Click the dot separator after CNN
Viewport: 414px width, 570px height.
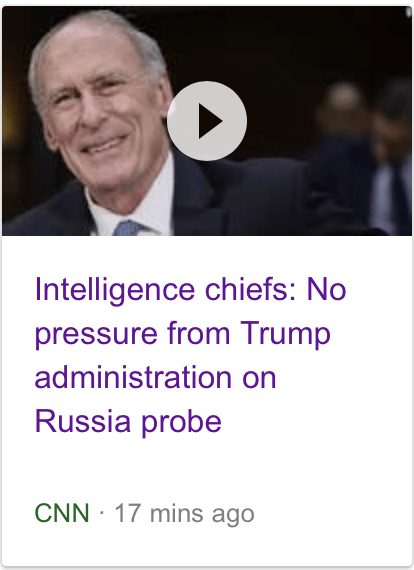[x=102, y=513]
